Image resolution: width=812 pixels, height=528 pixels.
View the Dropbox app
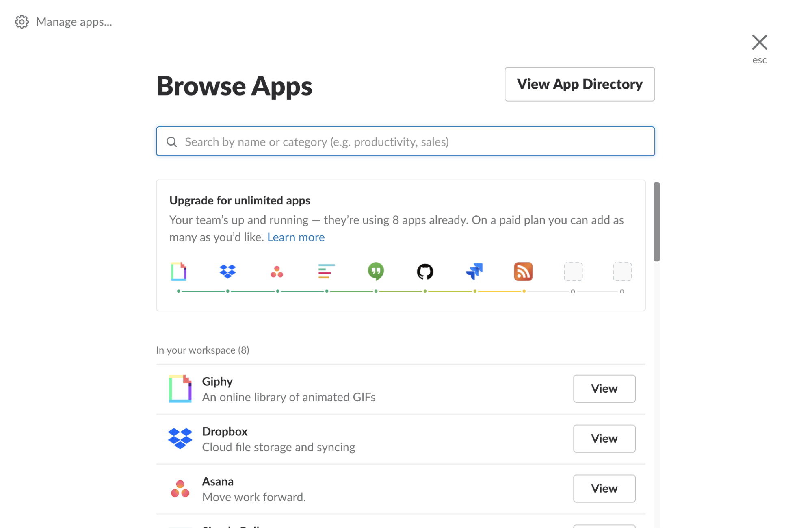point(604,439)
